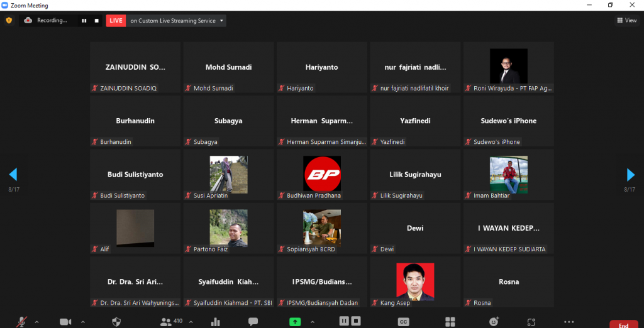
Task: Click the green Share Screen button
Action: coord(295,322)
